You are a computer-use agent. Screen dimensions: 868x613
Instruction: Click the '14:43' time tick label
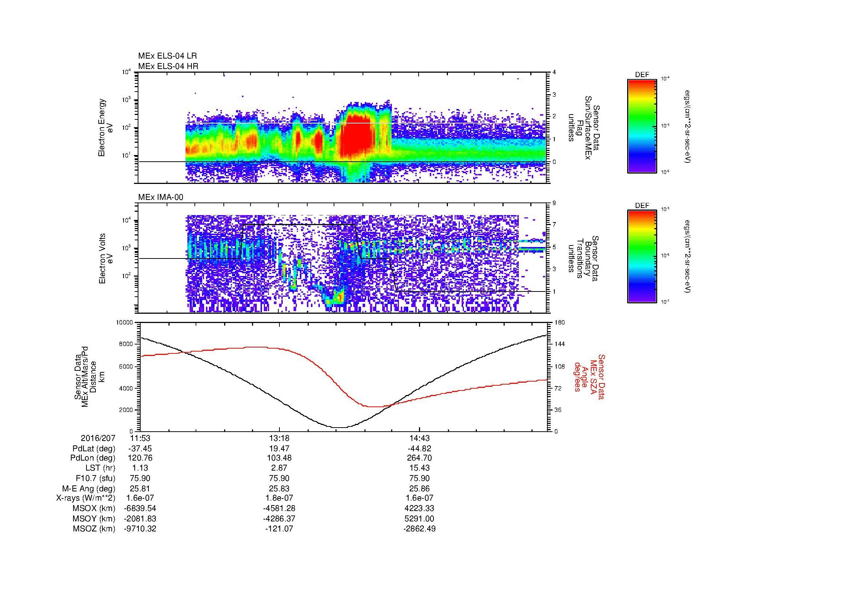click(x=419, y=438)
